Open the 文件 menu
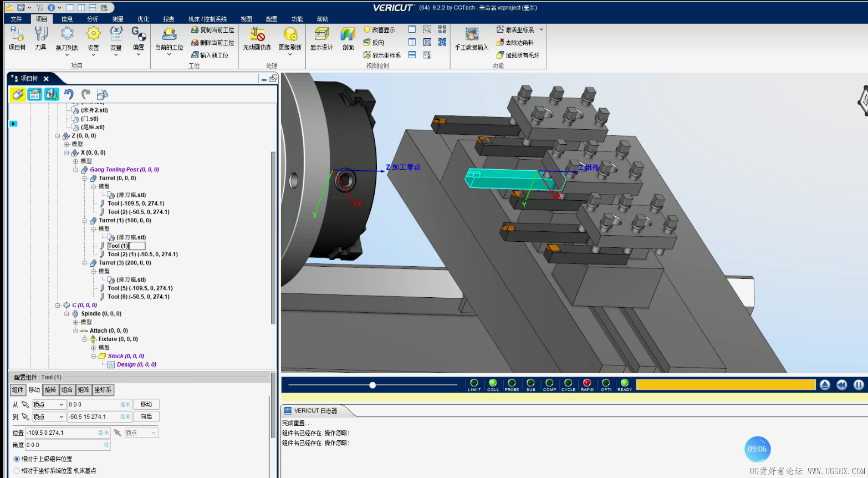This screenshot has height=478, width=868. [16, 19]
